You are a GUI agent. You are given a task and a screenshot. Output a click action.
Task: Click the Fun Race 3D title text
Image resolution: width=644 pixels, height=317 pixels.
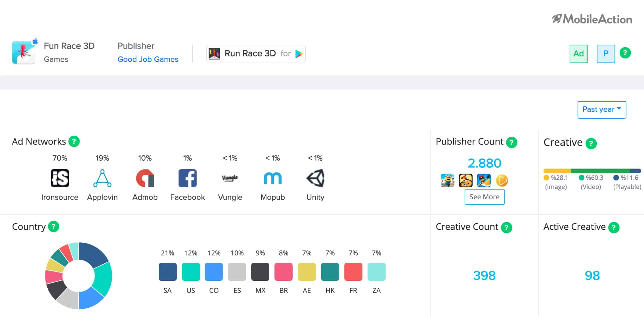tap(69, 46)
